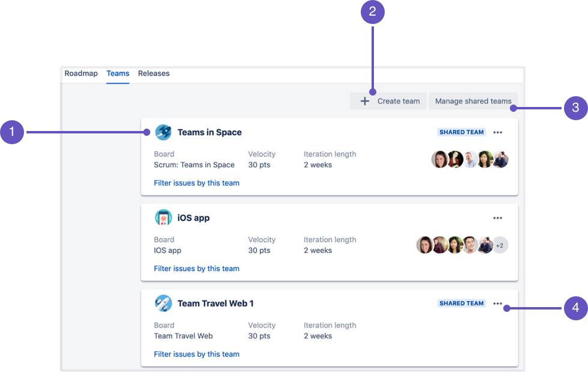Filter issues by the iOS app team
588x372 pixels.
(197, 269)
